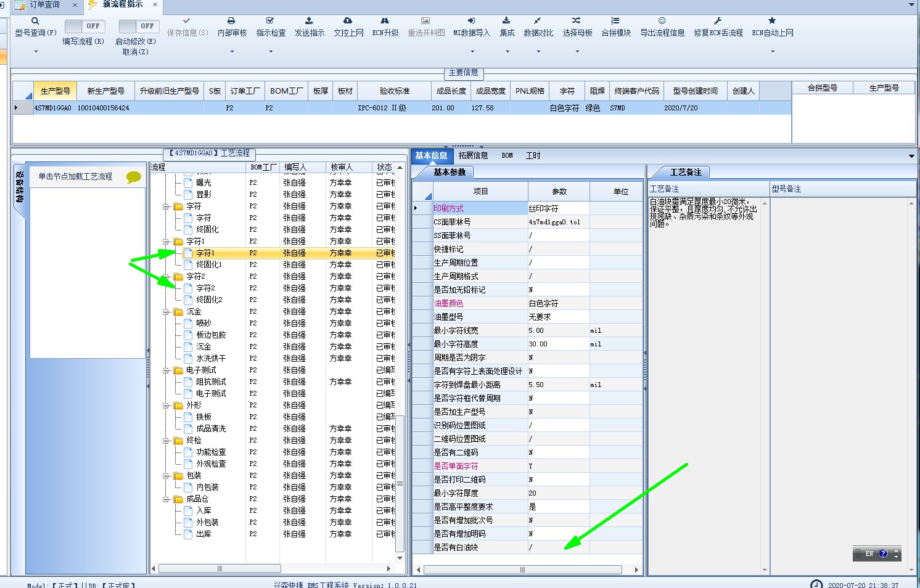Click the 内部审核 printer icon

tap(231, 21)
